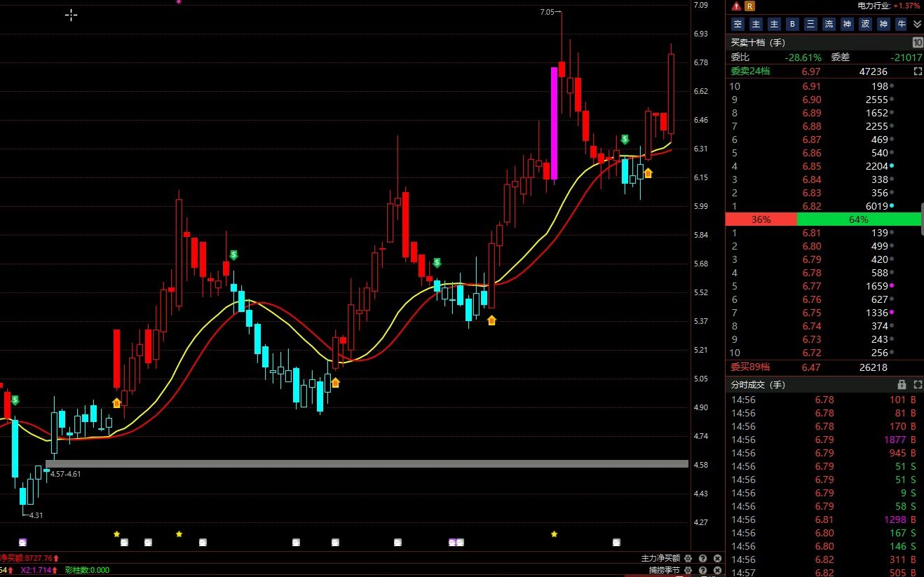This screenshot has height=577, width=924.
Task: Click the 47236 total sell volume
Action: pyautogui.click(x=874, y=72)
